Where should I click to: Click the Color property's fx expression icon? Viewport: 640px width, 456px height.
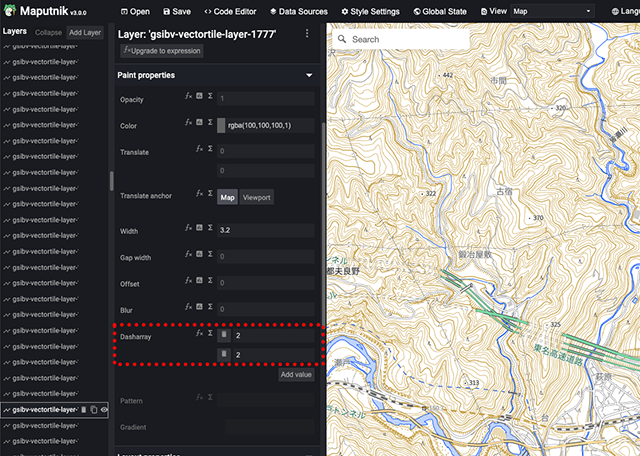click(x=188, y=122)
